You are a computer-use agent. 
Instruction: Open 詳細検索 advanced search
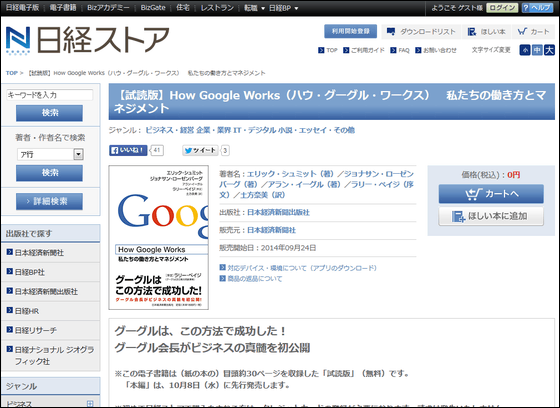point(49,201)
